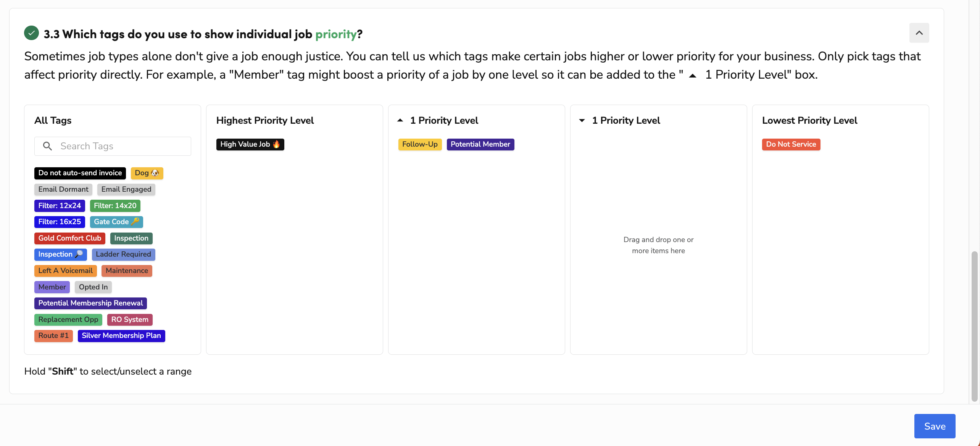980x446 pixels.
Task: Select the Gold Comfort Club tag
Action: coord(69,238)
